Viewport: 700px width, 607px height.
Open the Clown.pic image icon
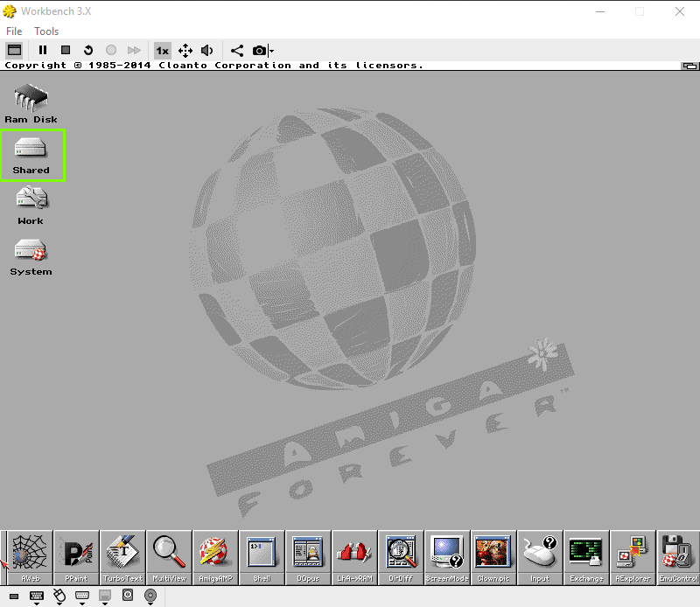click(493, 557)
